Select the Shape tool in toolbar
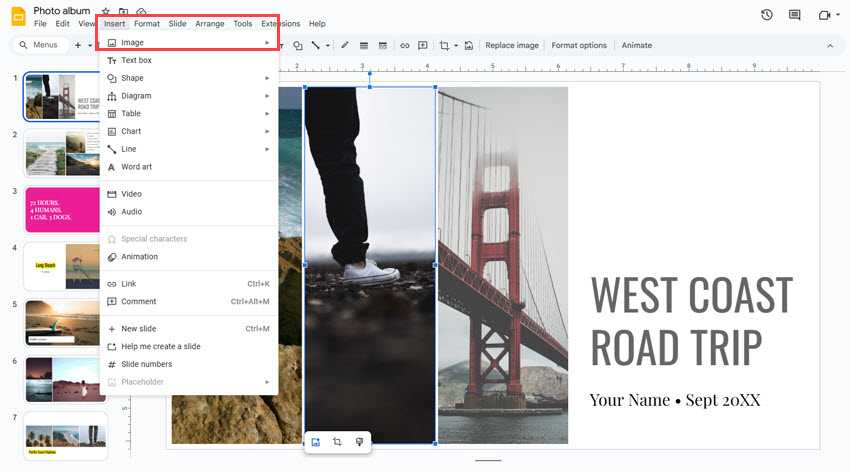Screen dimensions: 850x472 click(298, 46)
